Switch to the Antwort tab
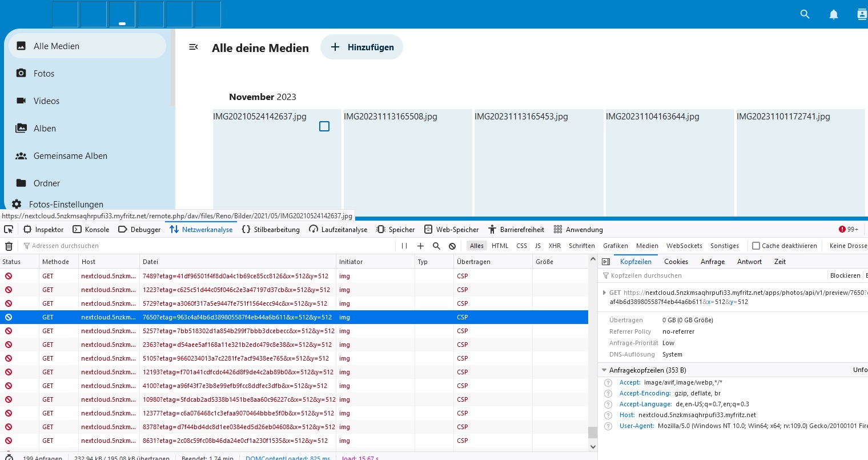This screenshot has width=868, height=460. pyautogui.click(x=749, y=262)
